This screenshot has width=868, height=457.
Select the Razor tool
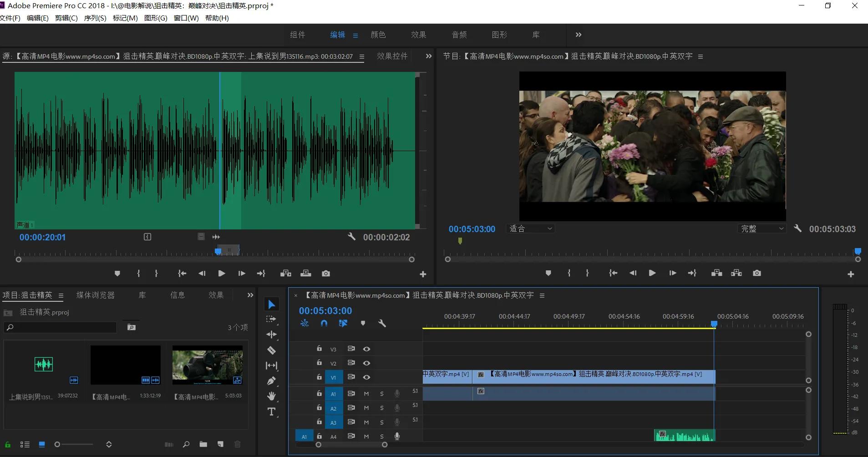(x=272, y=350)
